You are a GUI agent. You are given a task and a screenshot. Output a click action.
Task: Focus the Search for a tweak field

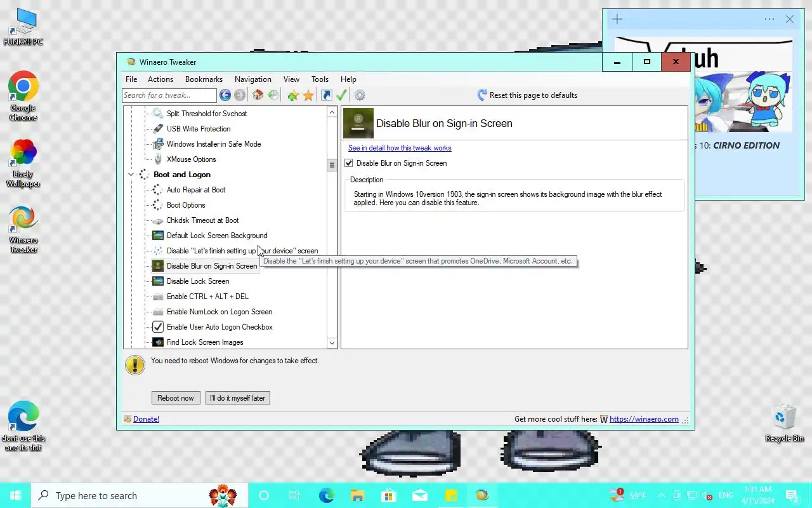[169, 95]
